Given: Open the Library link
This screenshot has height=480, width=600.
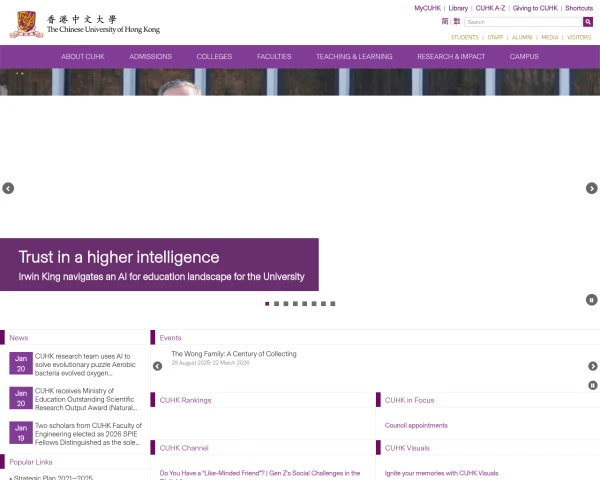Looking at the screenshot, I should point(458,8).
